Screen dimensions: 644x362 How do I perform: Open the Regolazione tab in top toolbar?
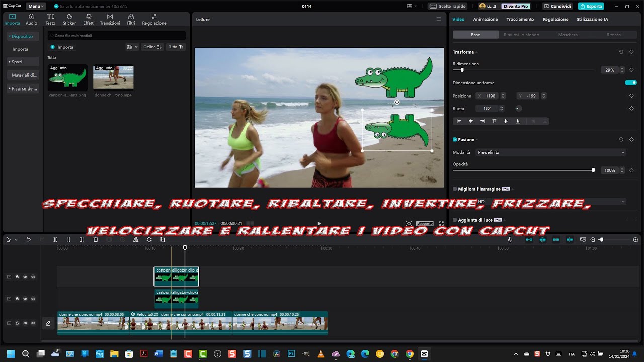pyautogui.click(x=154, y=19)
